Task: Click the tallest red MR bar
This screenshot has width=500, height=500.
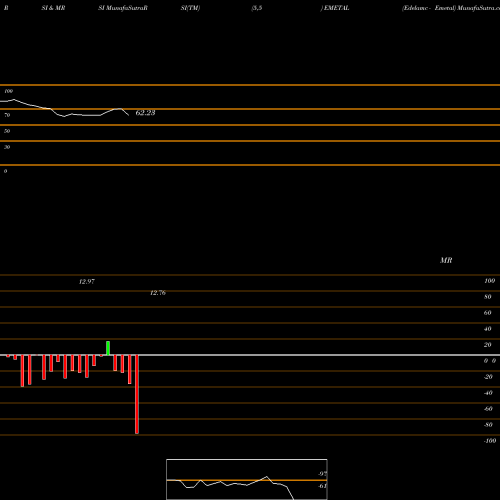Action: pyautogui.click(x=137, y=394)
